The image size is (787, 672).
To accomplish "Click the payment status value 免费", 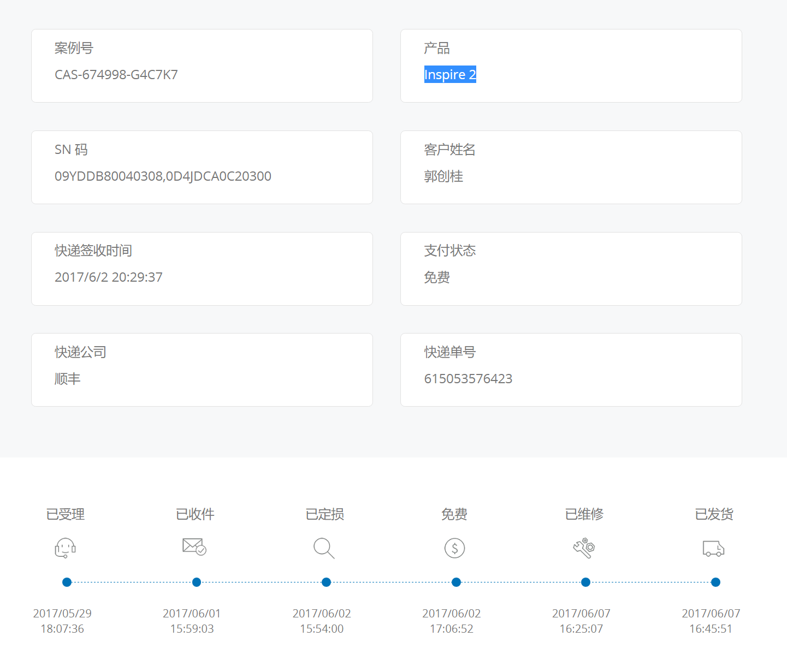I will pyautogui.click(x=437, y=277).
